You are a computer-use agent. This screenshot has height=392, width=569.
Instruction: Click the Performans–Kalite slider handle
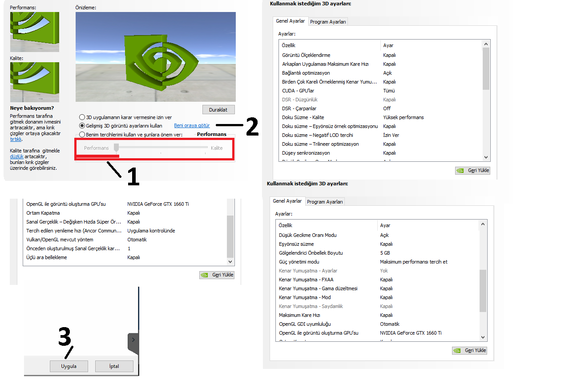[x=116, y=148]
